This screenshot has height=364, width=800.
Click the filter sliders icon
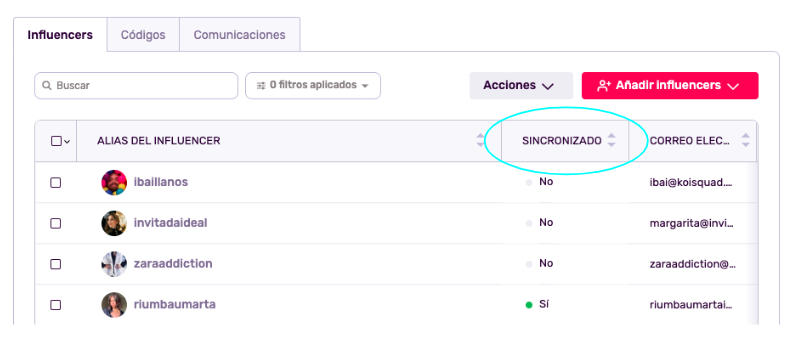[261, 86]
